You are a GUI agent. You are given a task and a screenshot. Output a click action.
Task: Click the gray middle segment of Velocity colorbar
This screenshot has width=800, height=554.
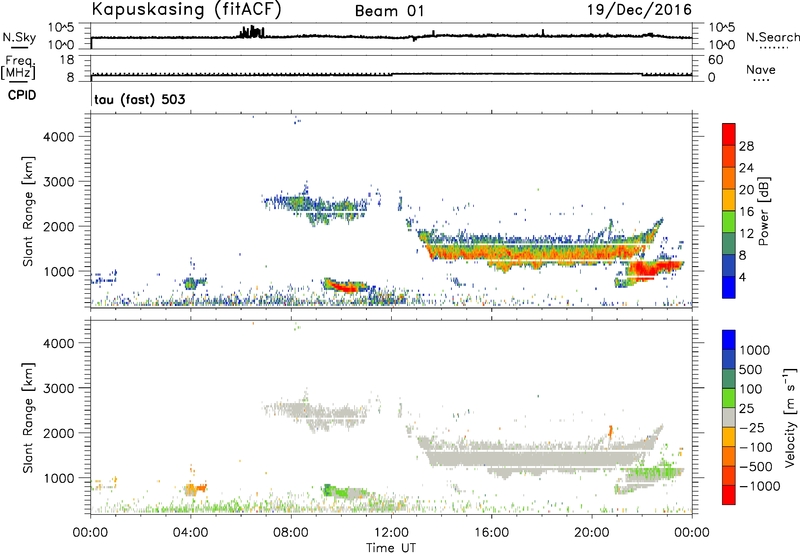point(729,418)
